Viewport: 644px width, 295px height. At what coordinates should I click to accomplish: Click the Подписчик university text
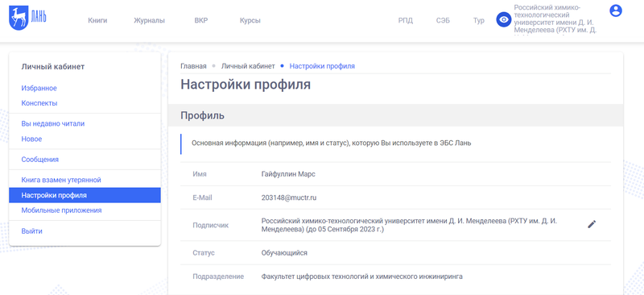(409, 225)
